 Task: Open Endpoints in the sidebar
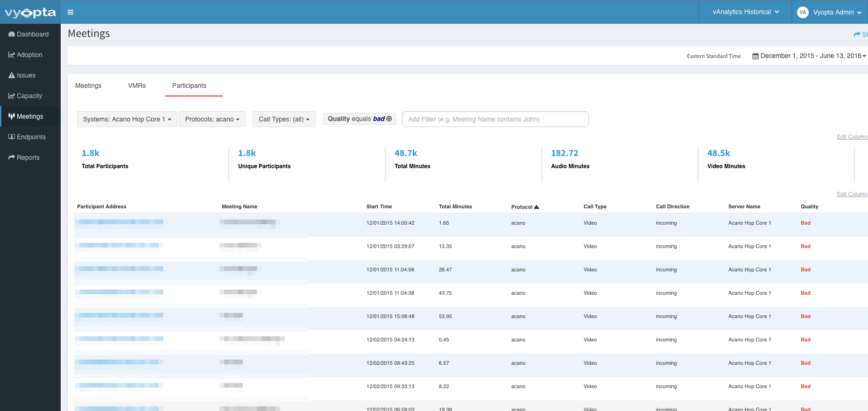click(30, 137)
